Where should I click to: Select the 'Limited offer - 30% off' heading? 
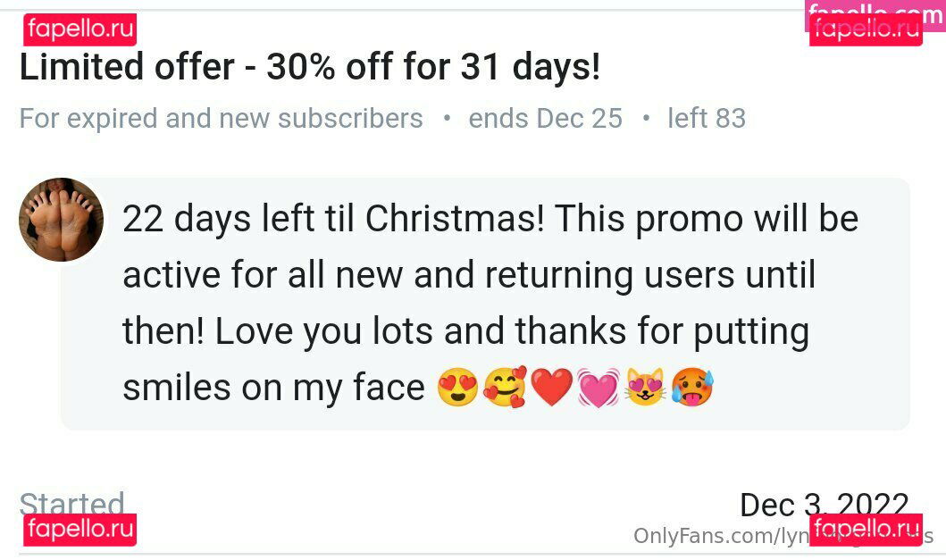click(x=310, y=66)
